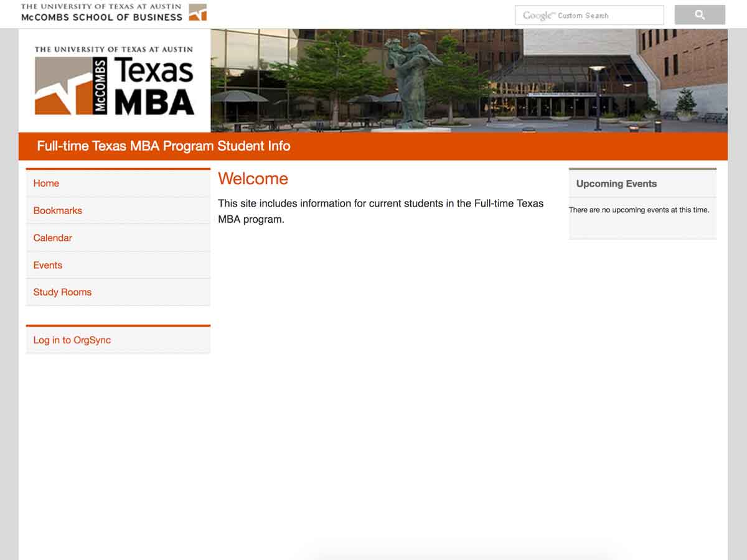
Task: Click the campus building banner photo
Action: pos(469,81)
